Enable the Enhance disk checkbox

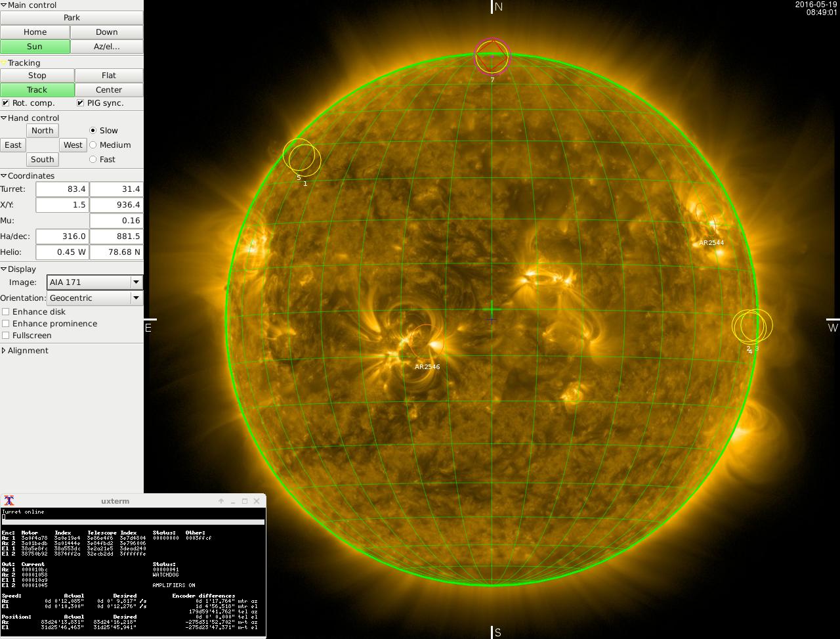tap(6, 312)
